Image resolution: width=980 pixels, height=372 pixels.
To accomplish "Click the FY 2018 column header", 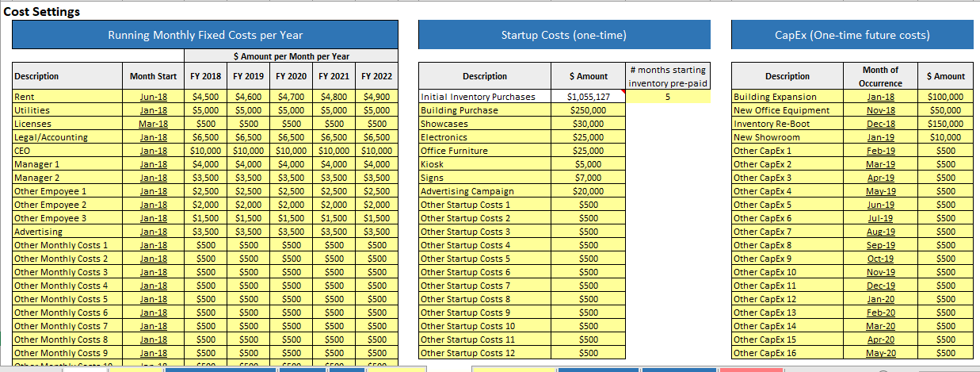I will click(206, 76).
